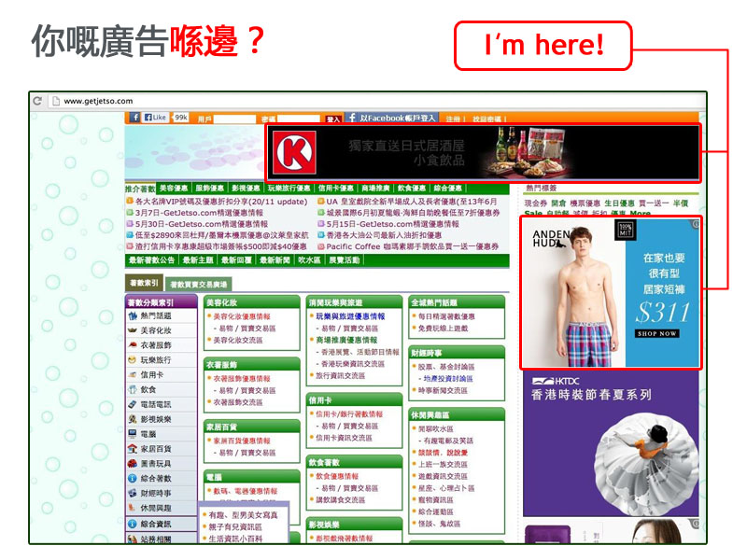Viewport: 747px width, 560px height.
Task: Select the 服飾優惠 tab
Action: (210, 189)
